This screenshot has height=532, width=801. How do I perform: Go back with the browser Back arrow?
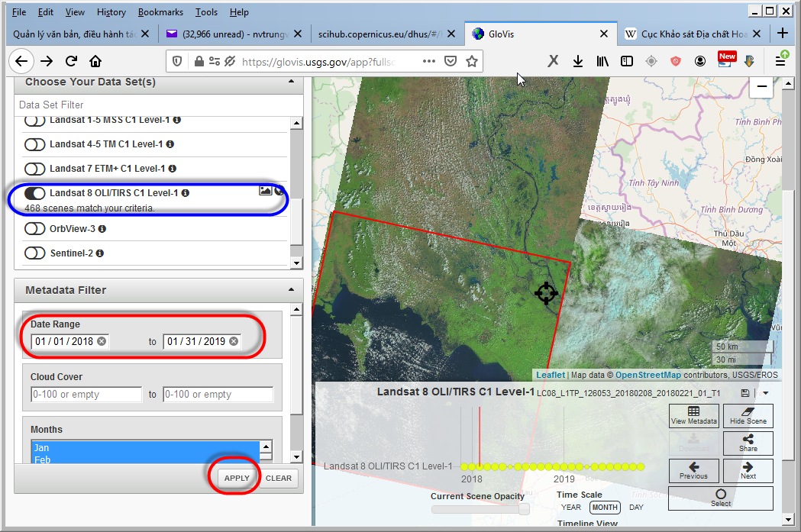click(21, 61)
